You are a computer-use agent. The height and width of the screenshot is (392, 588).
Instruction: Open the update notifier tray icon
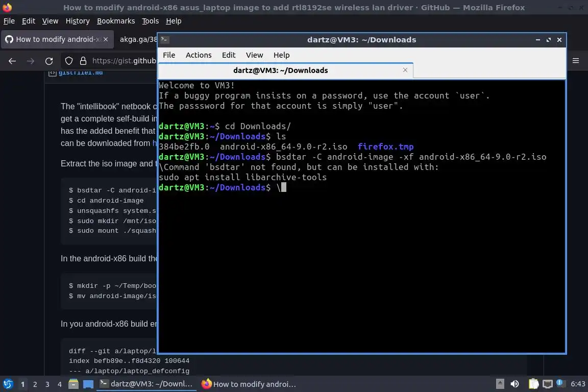point(560,383)
